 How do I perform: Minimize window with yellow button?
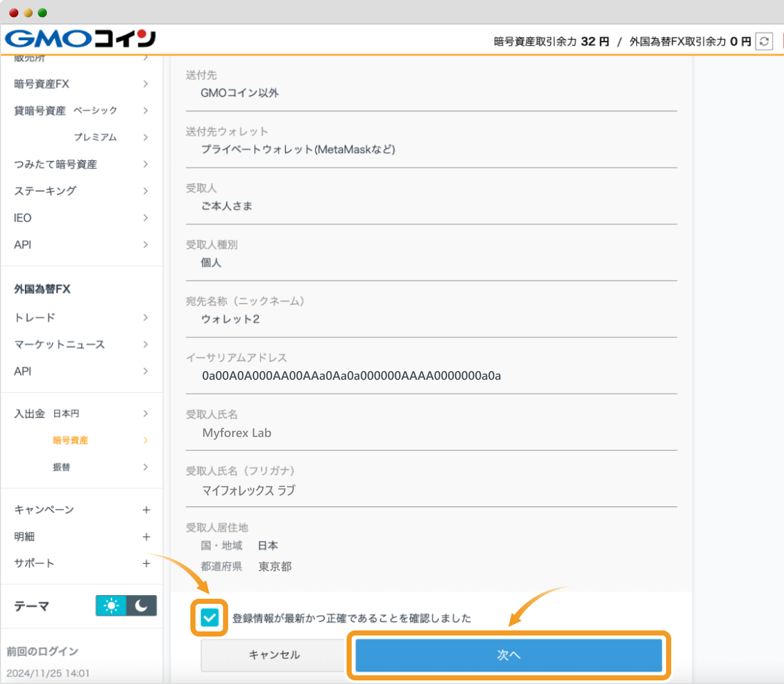(x=28, y=13)
